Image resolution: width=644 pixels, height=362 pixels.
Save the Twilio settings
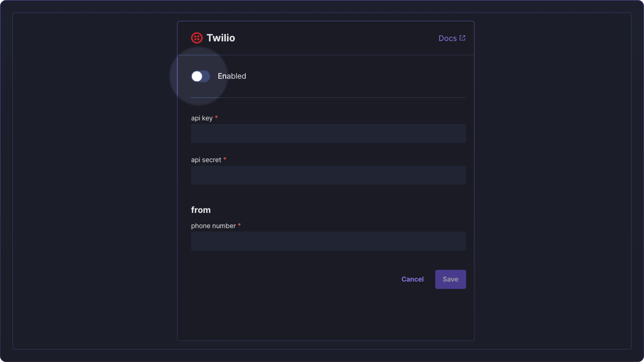click(450, 279)
